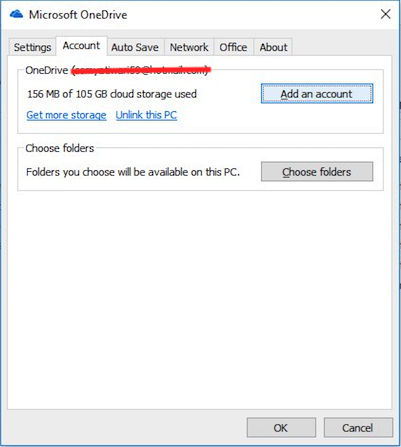401x447 pixels.
Task: Click the OneDrive cloud icon in title bar
Action: pos(16,14)
